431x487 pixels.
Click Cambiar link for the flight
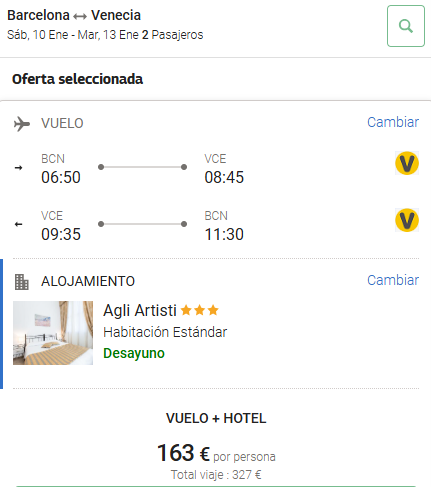point(393,122)
